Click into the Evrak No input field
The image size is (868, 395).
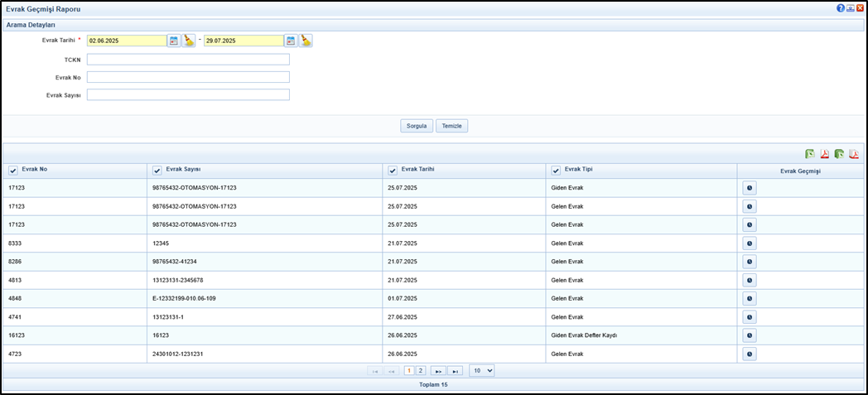[x=188, y=77]
